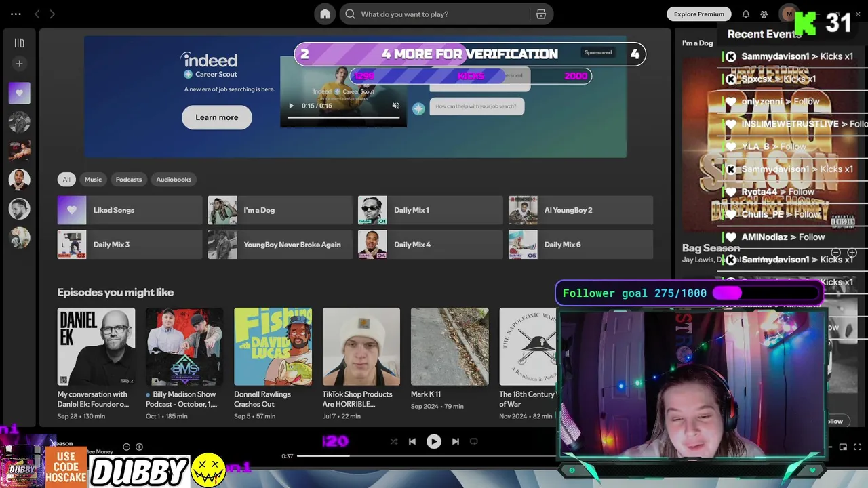
Task: Open AI YoungBoy 2 tile
Action: [x=580, y=210]
